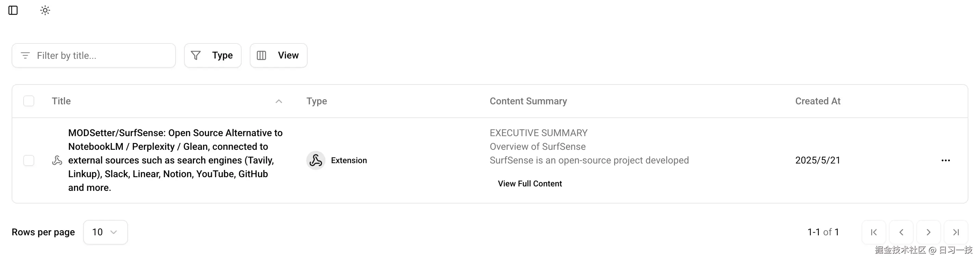Jump to first page with skip-back icon
The width and height of the screenshot is (980, 262).
pos(874,232)
